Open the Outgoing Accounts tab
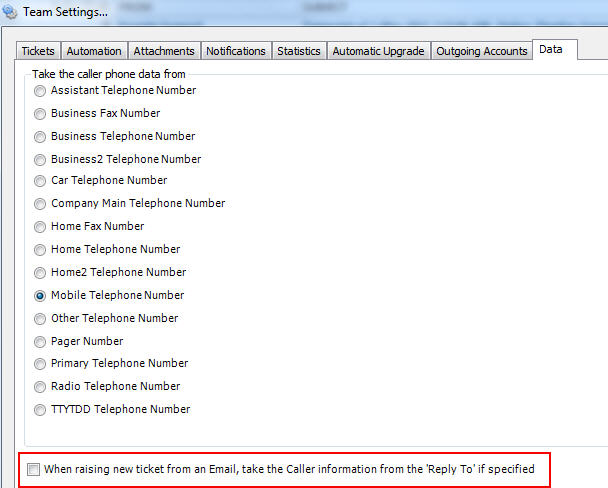The width and height of the screenshot is (608, 488). (x=483, y=51)
